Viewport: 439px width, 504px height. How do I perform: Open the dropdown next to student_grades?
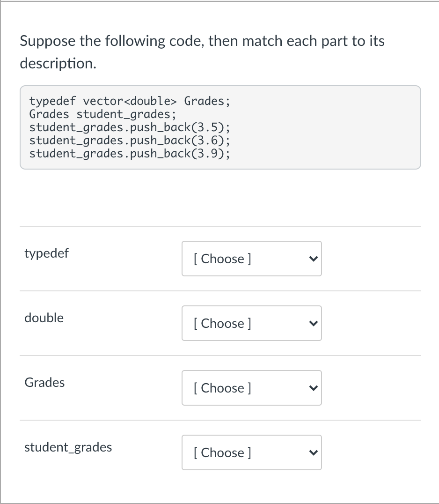pos(251,452)
